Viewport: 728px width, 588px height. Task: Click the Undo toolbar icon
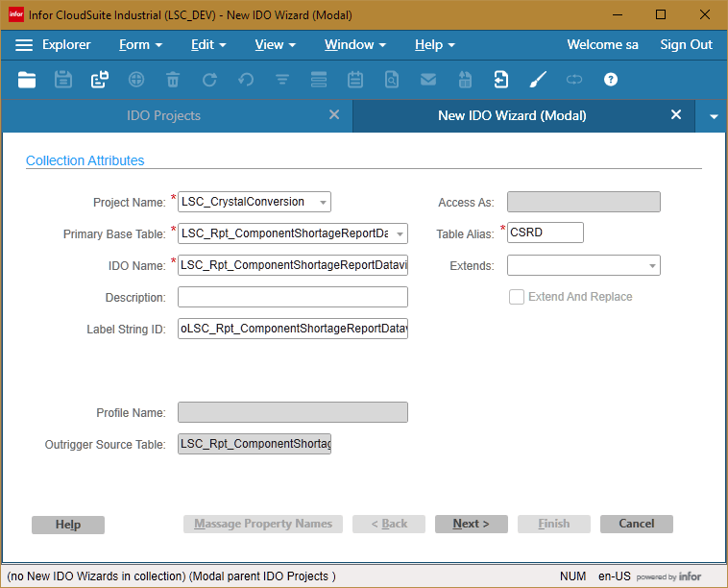point(246,80)
